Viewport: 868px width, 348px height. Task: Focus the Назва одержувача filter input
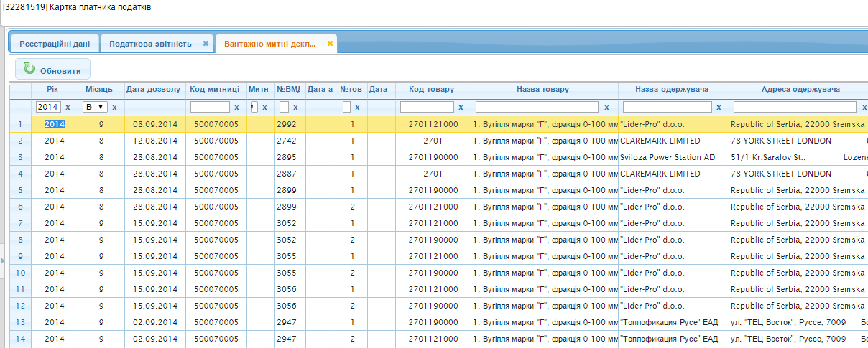(x=668, y=107)
